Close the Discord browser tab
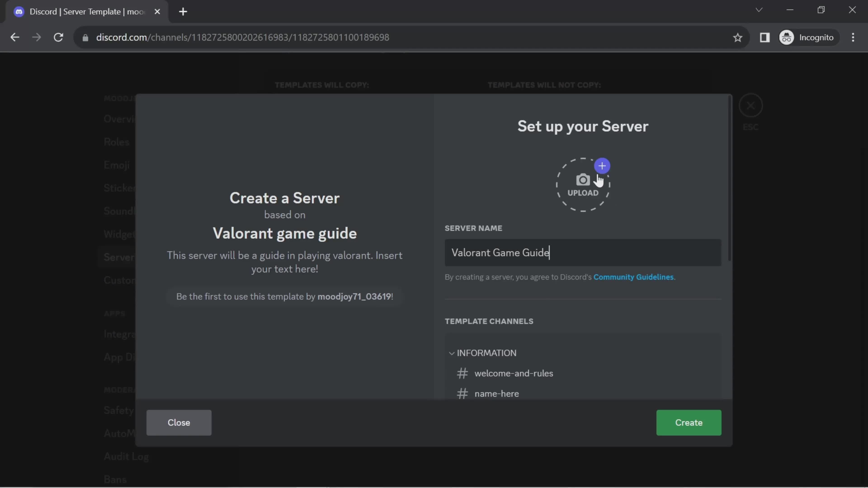 tap(157, 12)
